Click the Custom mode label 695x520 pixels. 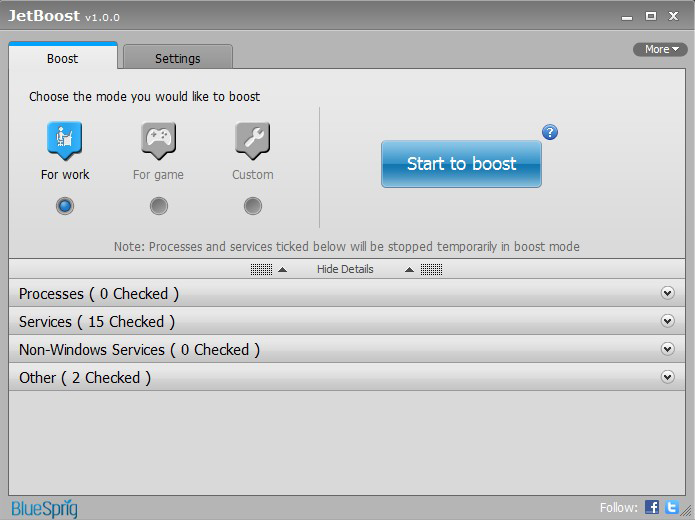[x=253, y=175]
